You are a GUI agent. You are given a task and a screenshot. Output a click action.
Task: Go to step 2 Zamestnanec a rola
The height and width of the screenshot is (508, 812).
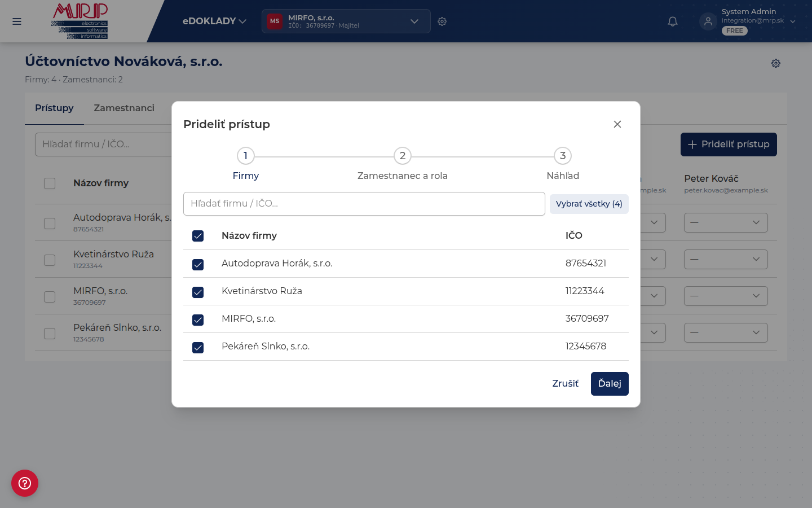coord(403,164)
